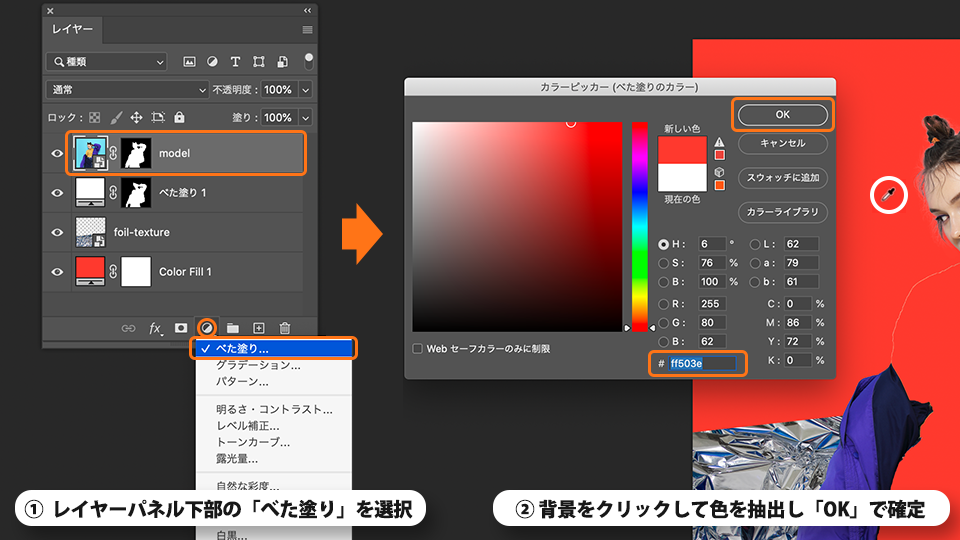
Task: Click the 現在の色 white swatch
Action: [x=682, y=178]
